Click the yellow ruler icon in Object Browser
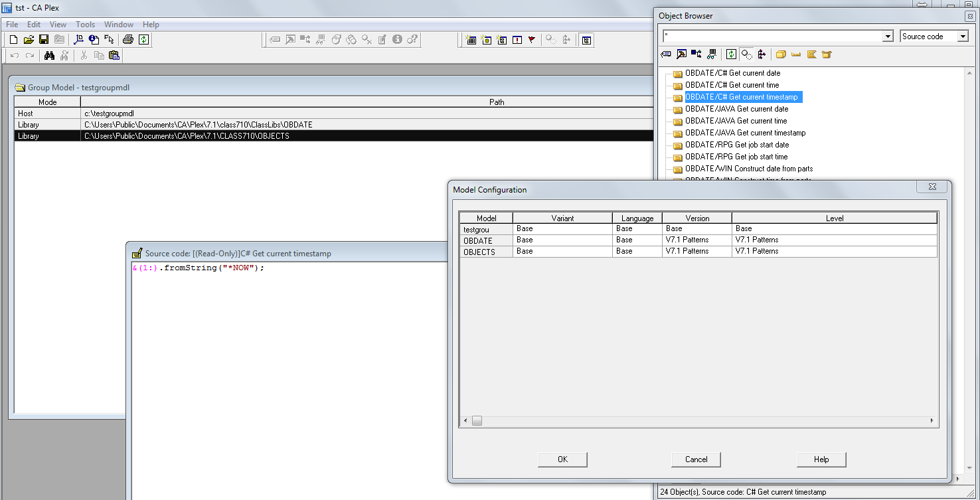Image resolution: width=980 pixels, height=500 pixels. 796,54
